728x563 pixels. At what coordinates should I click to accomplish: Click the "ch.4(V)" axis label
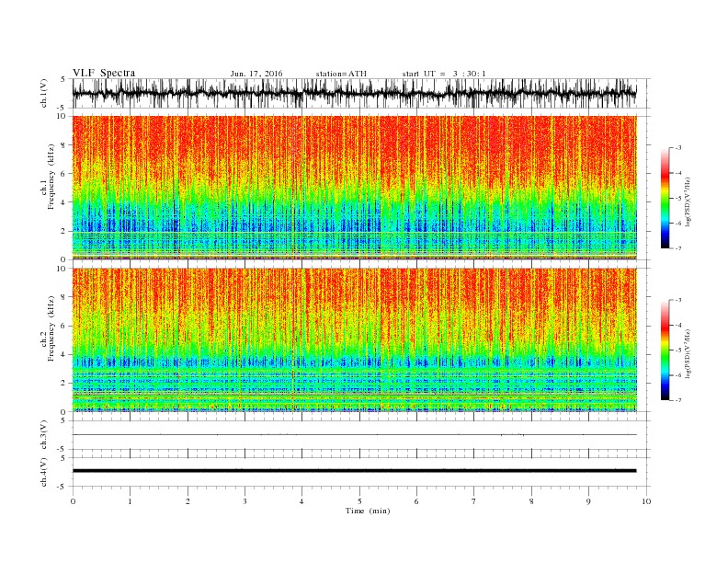pos(44,472)
